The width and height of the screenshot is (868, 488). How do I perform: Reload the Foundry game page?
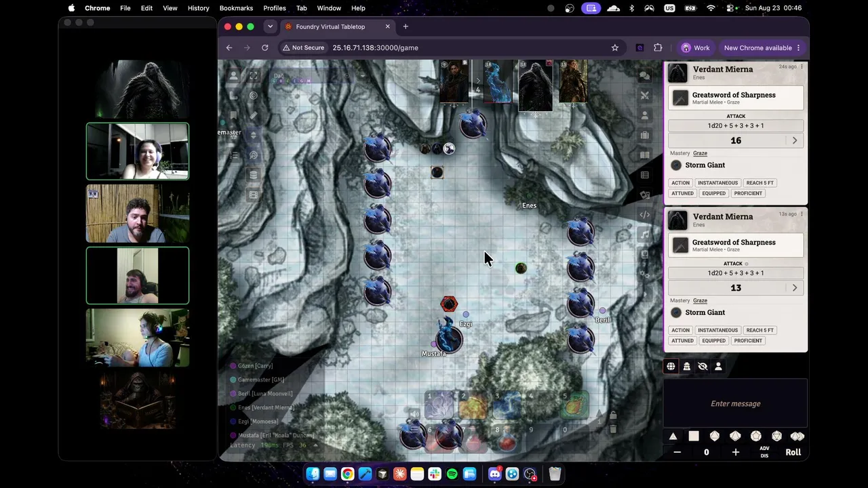265,47
